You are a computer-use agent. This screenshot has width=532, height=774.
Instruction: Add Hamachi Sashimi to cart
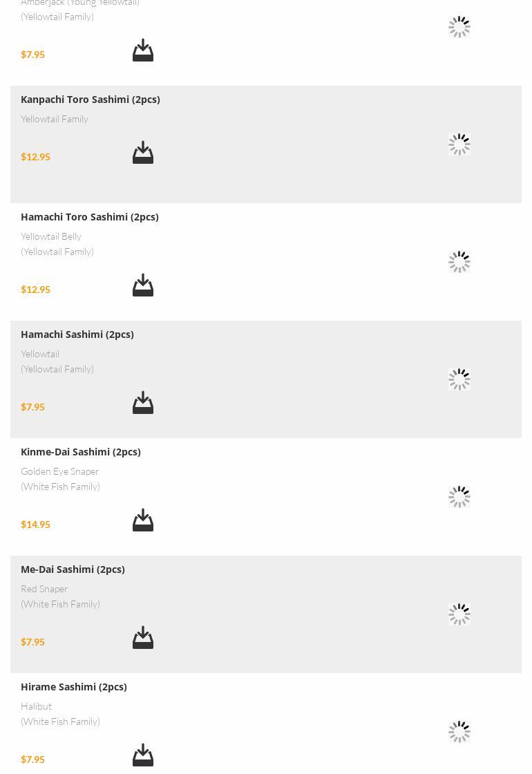[143, 403]
